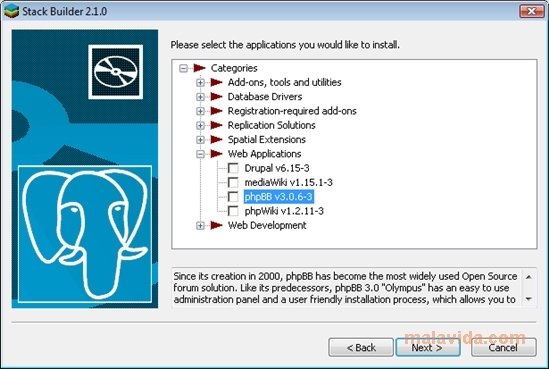Select the Database Drivers label
The width and height of the screenshot is (549, 369).
265,97
